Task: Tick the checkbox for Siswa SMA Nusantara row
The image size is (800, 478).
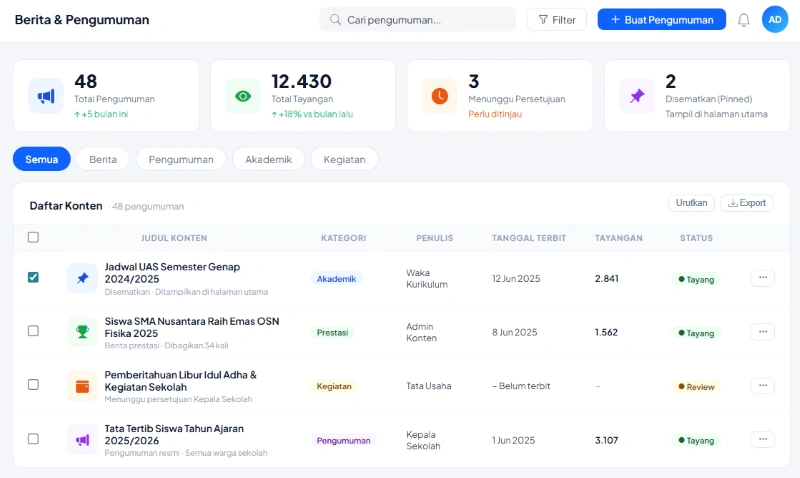Action: pos(33,331)
